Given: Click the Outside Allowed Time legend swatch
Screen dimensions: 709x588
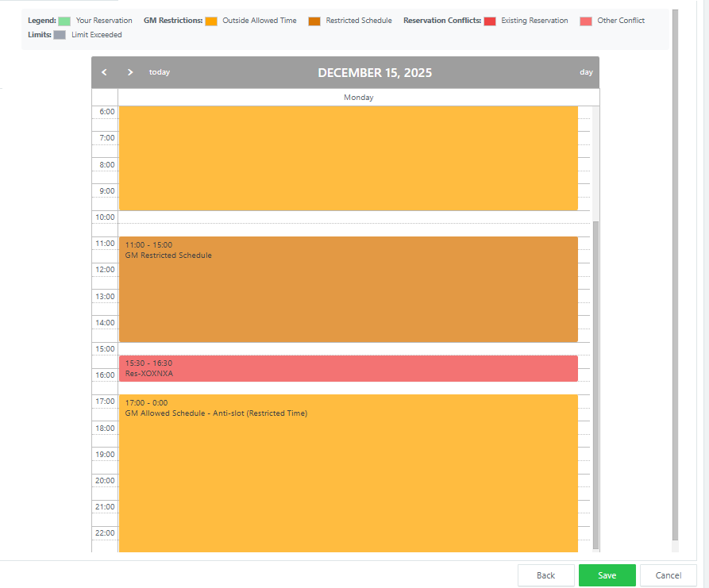Looking at the screenshot, I should point(211,21).
